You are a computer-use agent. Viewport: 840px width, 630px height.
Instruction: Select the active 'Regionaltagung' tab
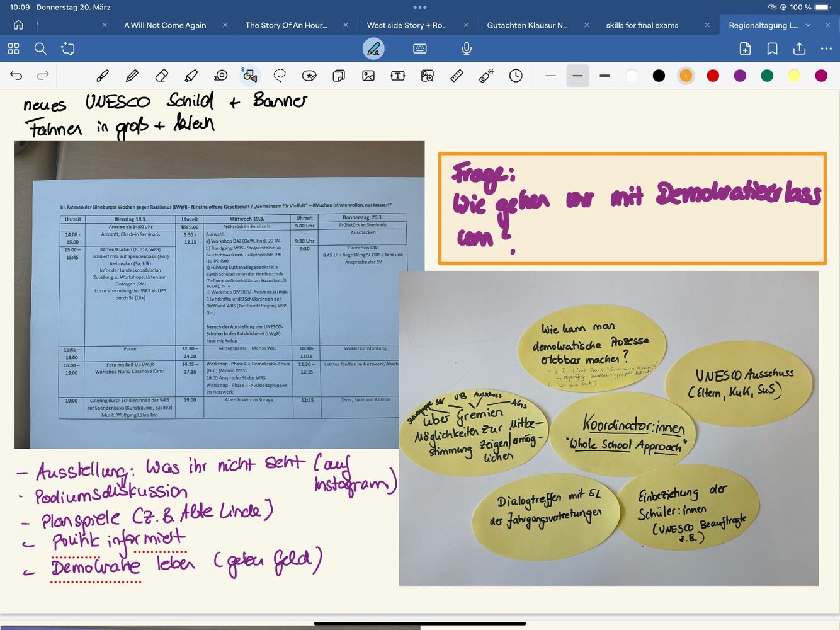click(x=763, y=25)
